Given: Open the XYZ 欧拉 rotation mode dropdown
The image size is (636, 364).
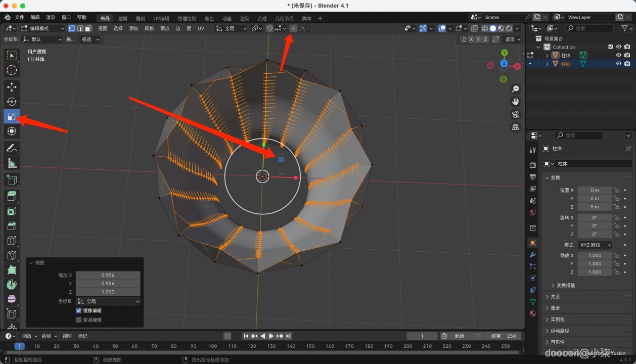Looking at the screenshot, I should point(595,245).
